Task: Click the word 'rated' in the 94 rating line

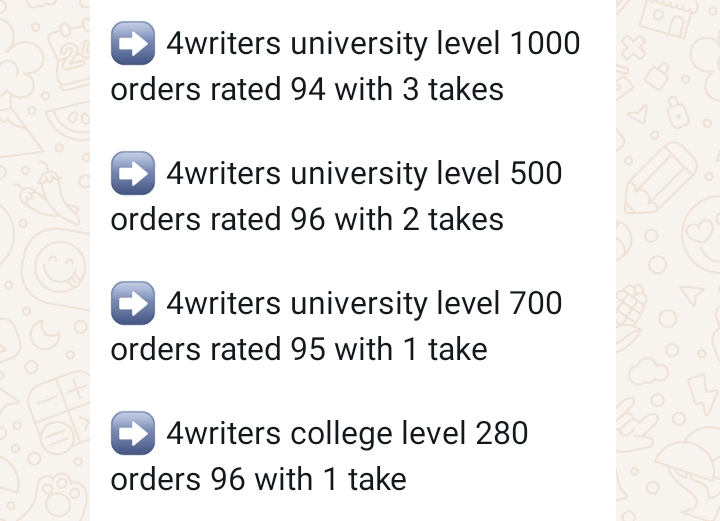Action: (245, 89)
